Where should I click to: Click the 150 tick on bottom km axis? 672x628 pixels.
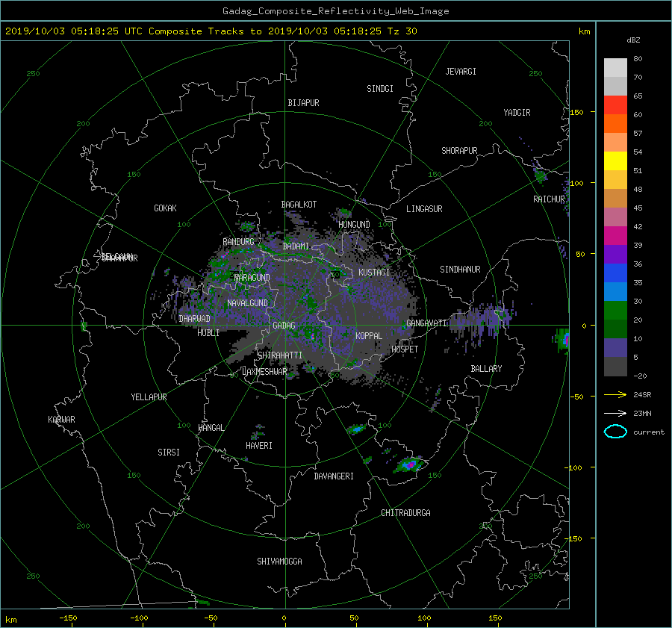tap(495, 618)
